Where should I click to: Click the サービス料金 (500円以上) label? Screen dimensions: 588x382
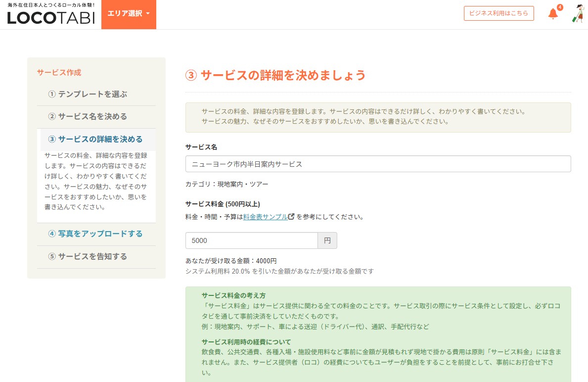click(223, 204)
